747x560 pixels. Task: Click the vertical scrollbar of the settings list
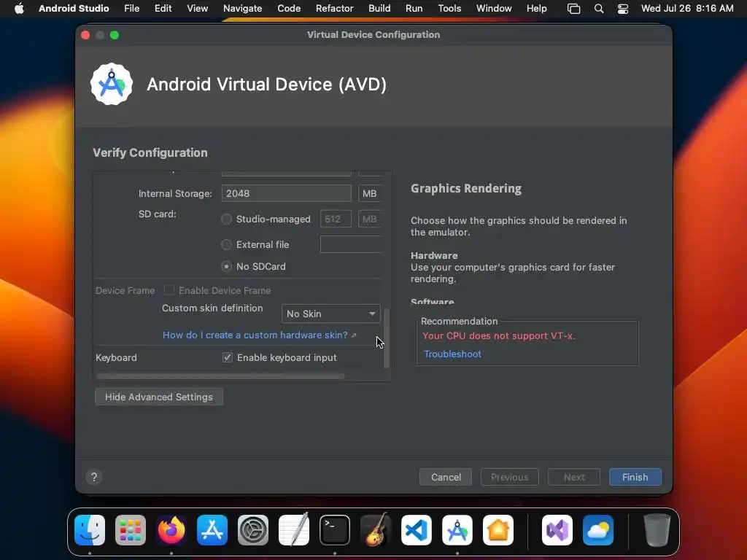click(x=387, y=338)
